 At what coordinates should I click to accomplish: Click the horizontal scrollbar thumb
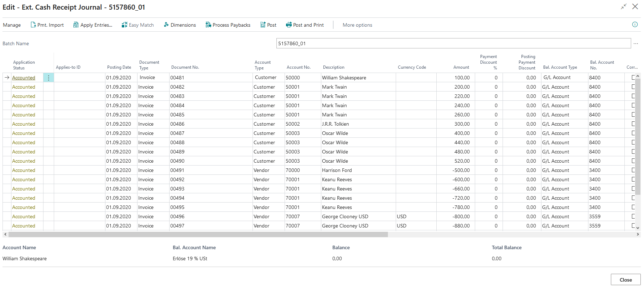tap(198, 234)
